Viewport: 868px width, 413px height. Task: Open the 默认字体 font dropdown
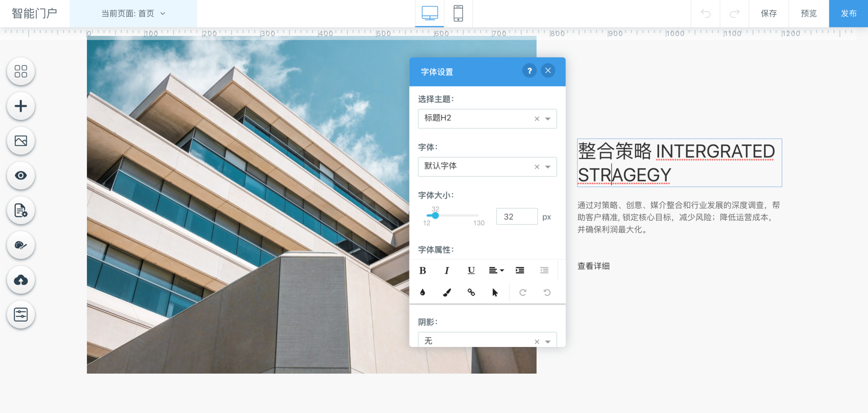click(548, 167)
